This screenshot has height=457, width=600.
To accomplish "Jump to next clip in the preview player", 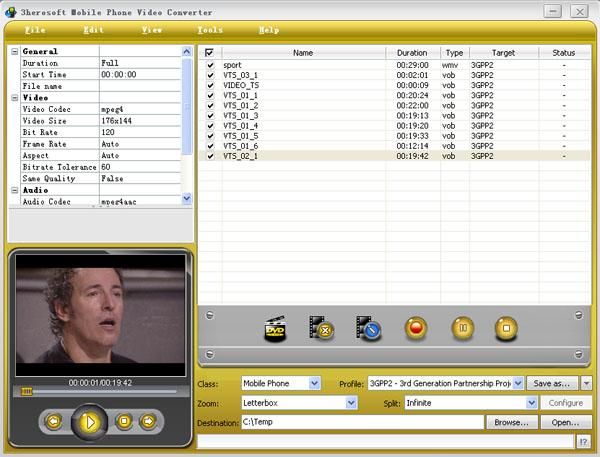I will pos(148,421).
